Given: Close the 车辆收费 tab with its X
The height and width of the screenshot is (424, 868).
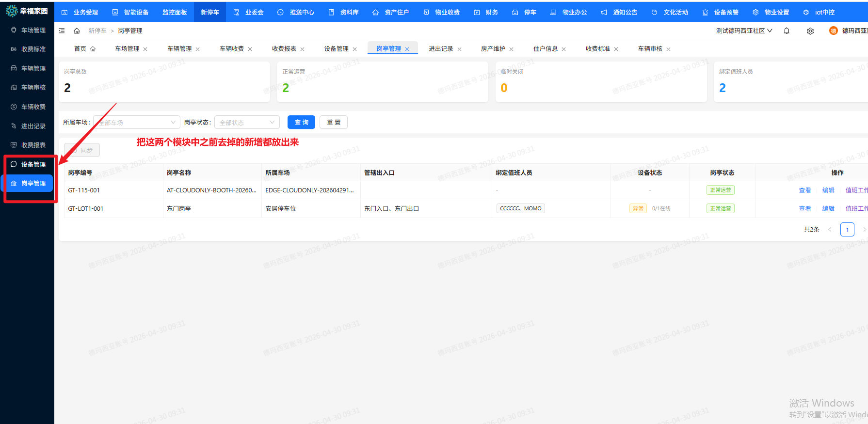Looking at the screenshot, I should click(250, 49).
